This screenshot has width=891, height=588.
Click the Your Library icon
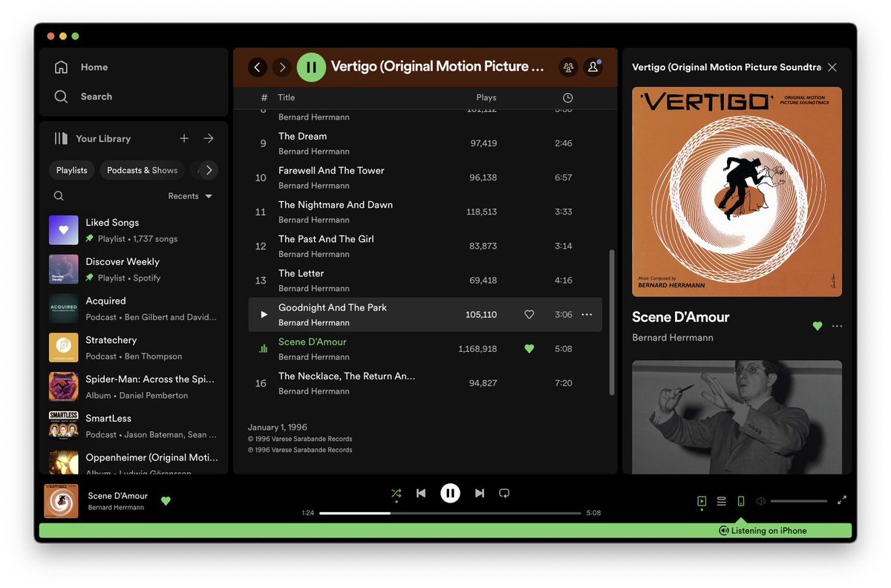coord(61,139)
